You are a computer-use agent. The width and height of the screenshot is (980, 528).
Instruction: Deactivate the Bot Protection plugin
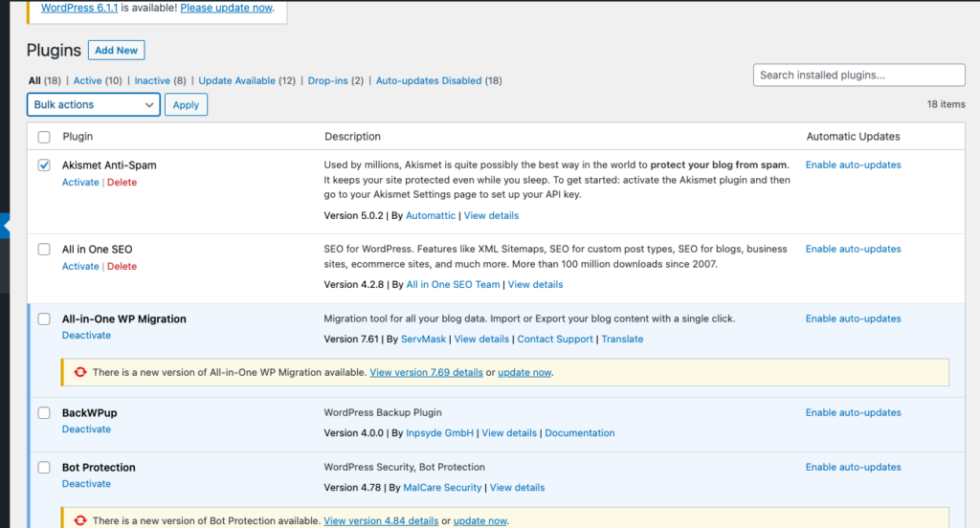pyautogui.click(x=86, y=484)
